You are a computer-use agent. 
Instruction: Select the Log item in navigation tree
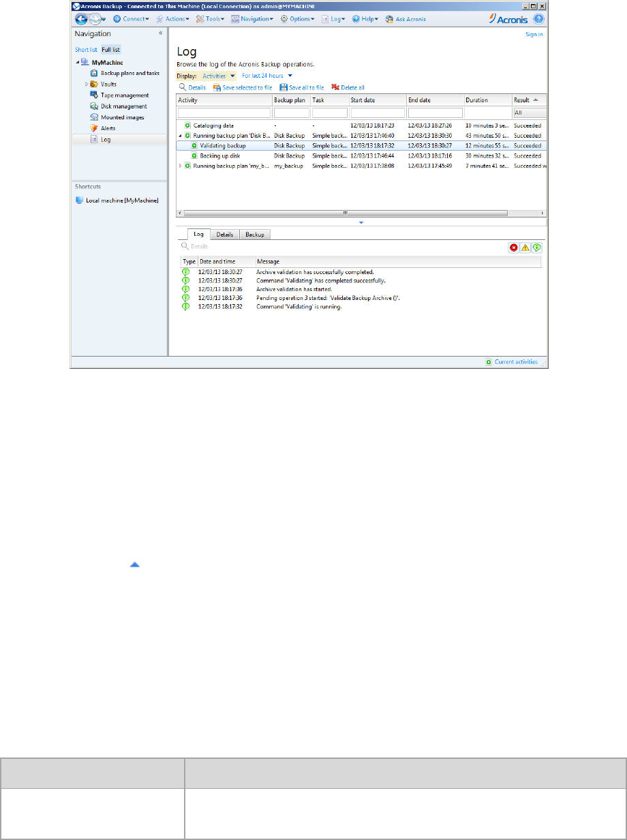(x=119, y=139)
